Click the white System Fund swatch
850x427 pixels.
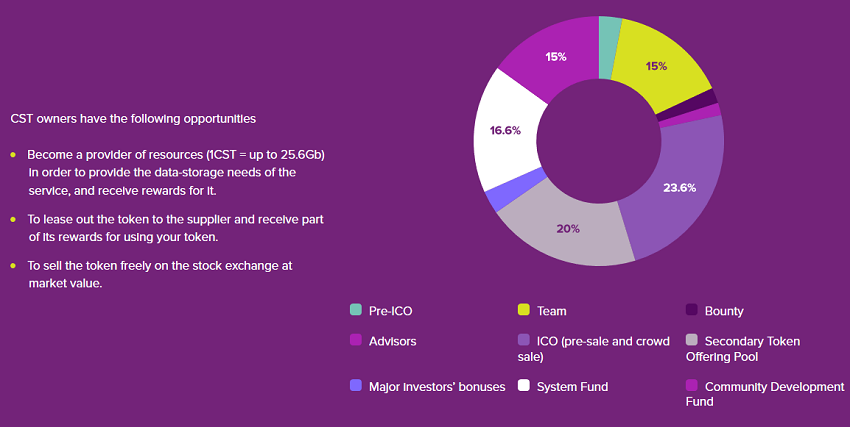coord(523,385)
